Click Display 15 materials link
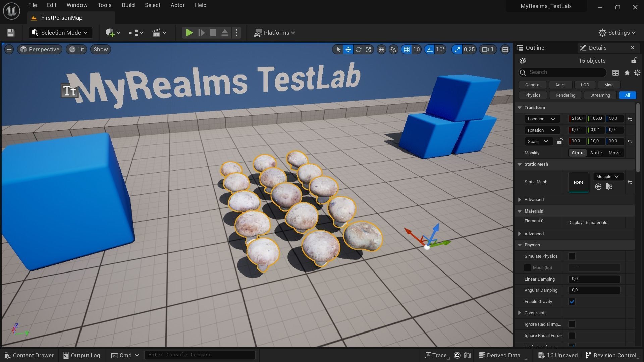644x362 pixels. tap(587, 223)
